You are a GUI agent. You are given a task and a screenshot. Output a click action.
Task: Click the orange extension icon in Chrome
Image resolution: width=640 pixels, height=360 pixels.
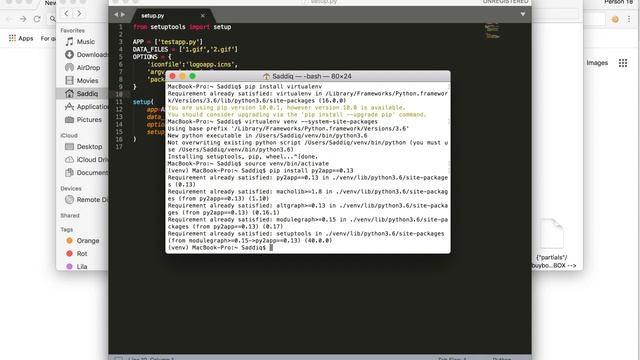tap(615, 19)
